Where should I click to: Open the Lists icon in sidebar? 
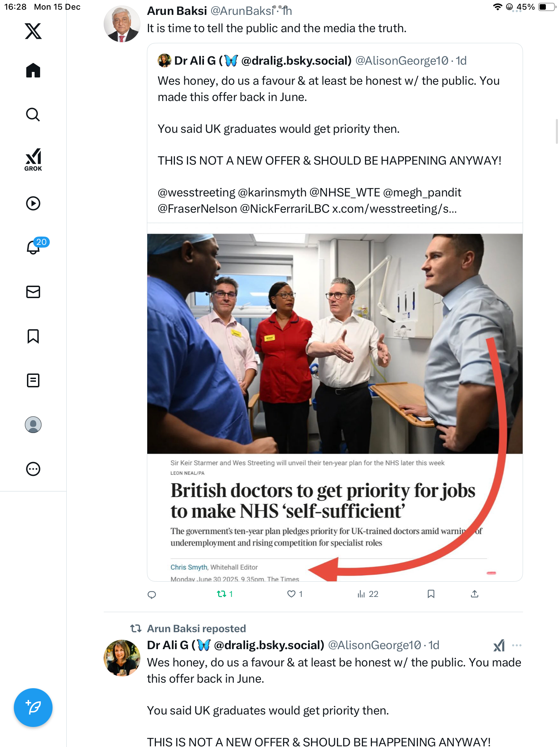(x=33, y=380)
